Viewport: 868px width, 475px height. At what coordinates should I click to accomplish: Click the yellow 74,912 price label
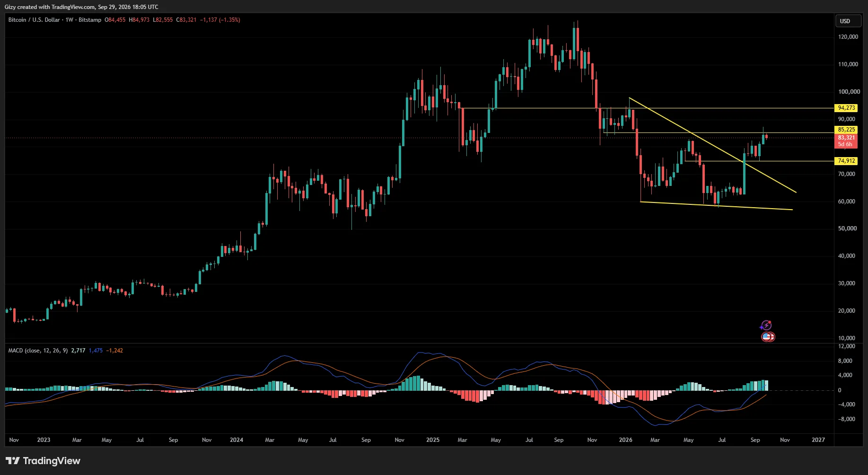tap(846, 161)
